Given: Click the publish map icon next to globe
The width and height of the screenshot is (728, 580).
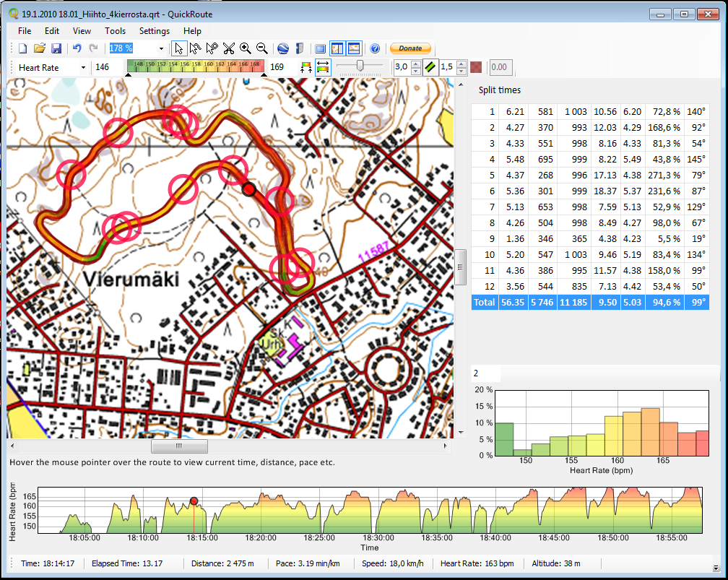Looking at the screenshot, I should [x=300, y=48].
